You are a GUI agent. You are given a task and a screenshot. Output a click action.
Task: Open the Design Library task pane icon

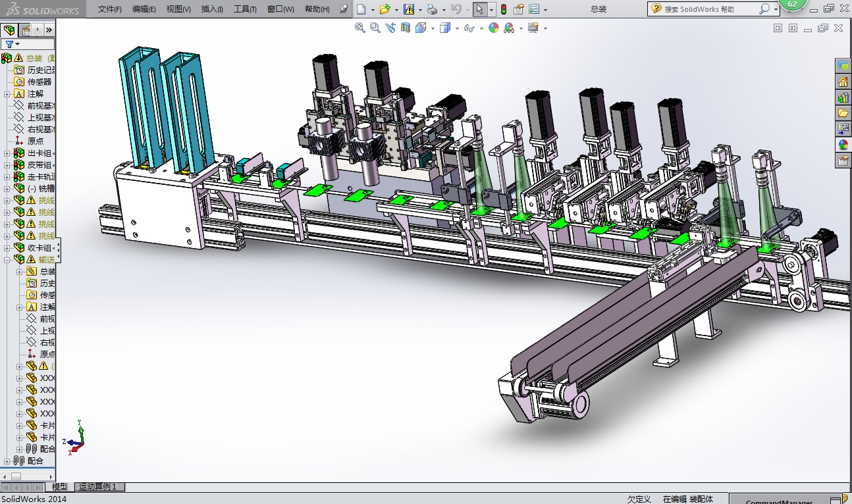click(x=843, y=97)
